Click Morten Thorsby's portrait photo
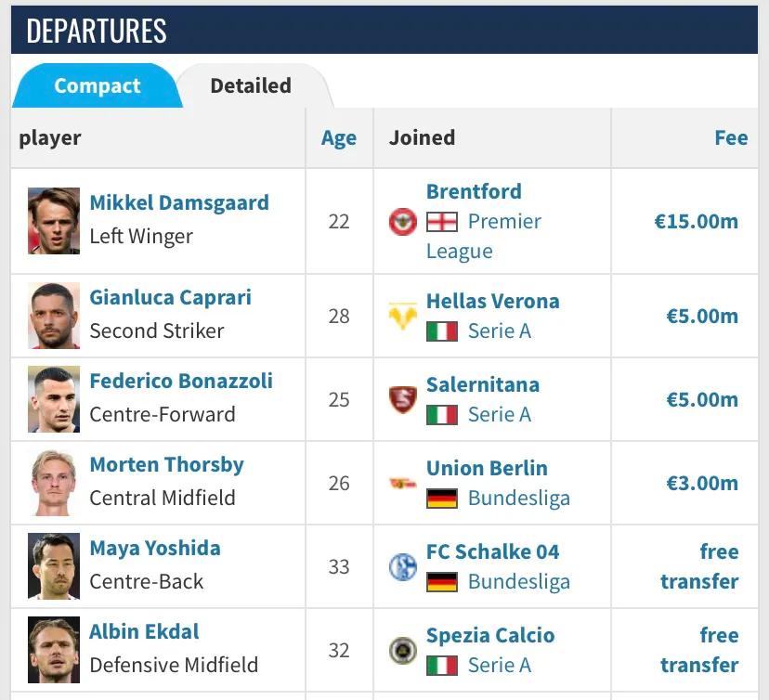Screen dimensions: 769x700 point(54,483)
